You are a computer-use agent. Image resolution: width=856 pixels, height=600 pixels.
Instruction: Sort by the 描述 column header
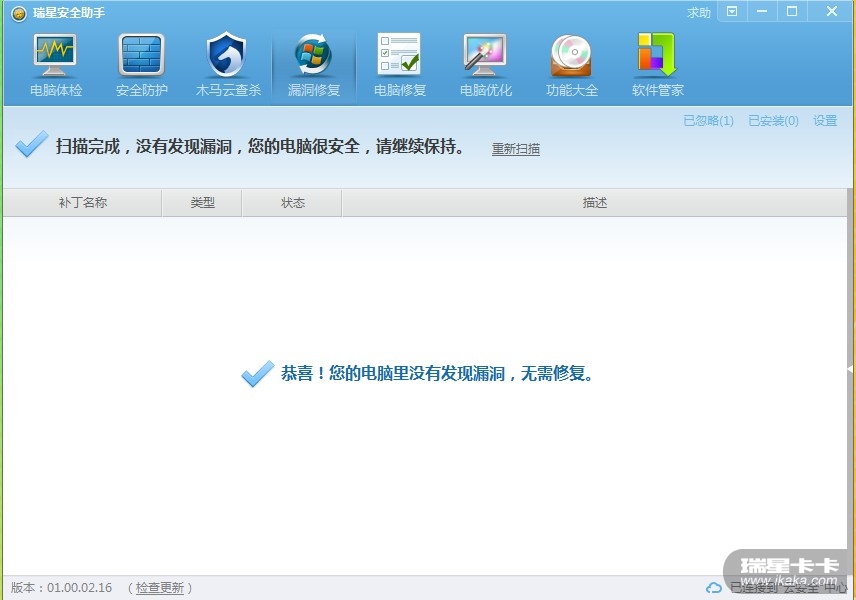[x=595, y=203]
